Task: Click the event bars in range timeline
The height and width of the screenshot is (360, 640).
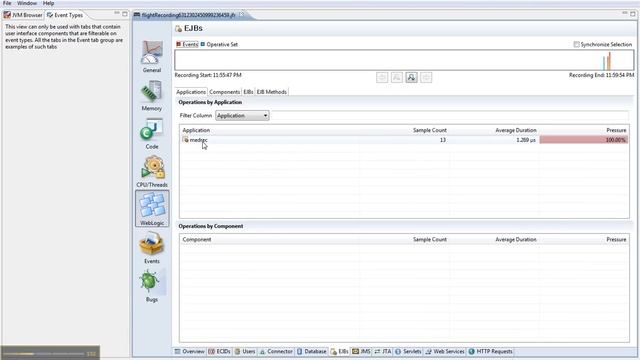Action: [607, 61]
